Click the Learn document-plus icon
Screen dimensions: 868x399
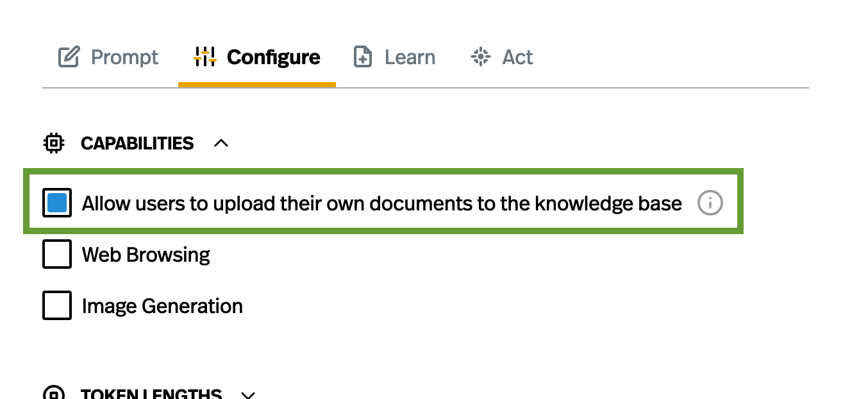pos(363,57)
